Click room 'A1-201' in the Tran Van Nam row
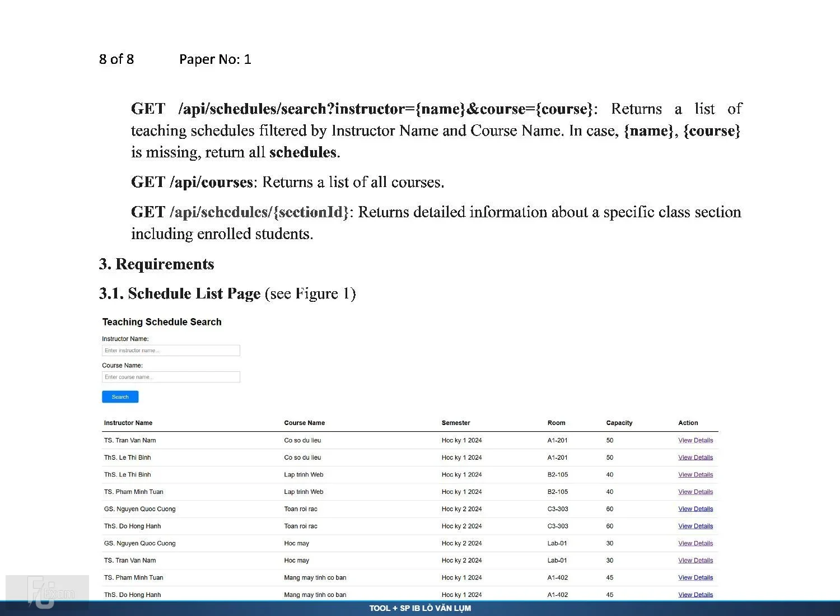This screenshot has height=616, width=840. 558,440
